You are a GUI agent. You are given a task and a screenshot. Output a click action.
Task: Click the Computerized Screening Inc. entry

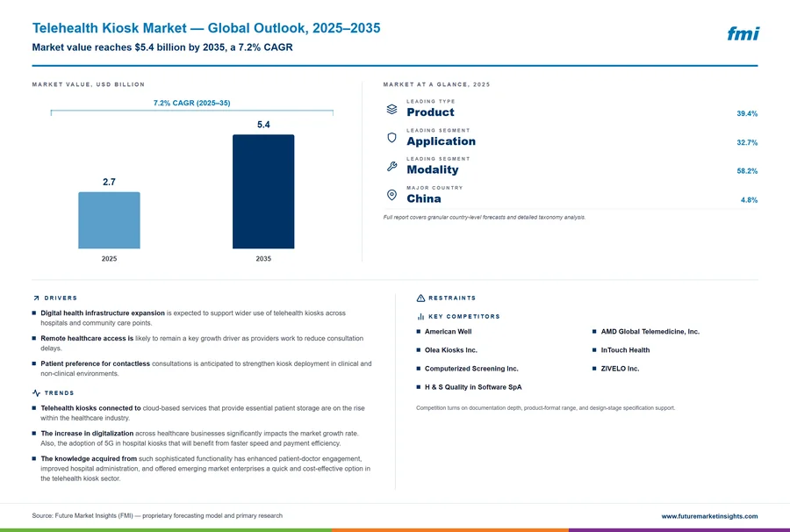click(471, 369)
